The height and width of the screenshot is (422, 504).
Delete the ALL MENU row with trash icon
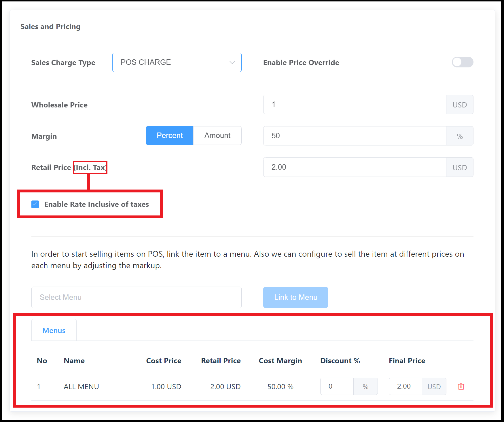click(x=461, y=386)
